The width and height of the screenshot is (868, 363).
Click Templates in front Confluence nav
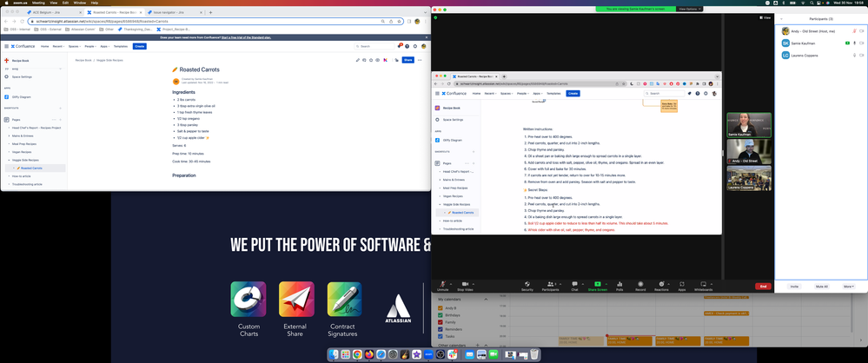click(120, 47)
